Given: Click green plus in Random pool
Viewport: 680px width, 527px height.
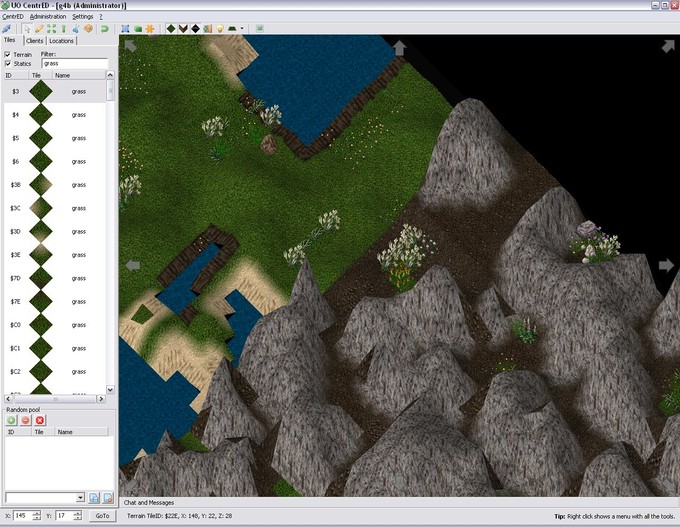Looking at the screenshot, I should pos(12,421).
